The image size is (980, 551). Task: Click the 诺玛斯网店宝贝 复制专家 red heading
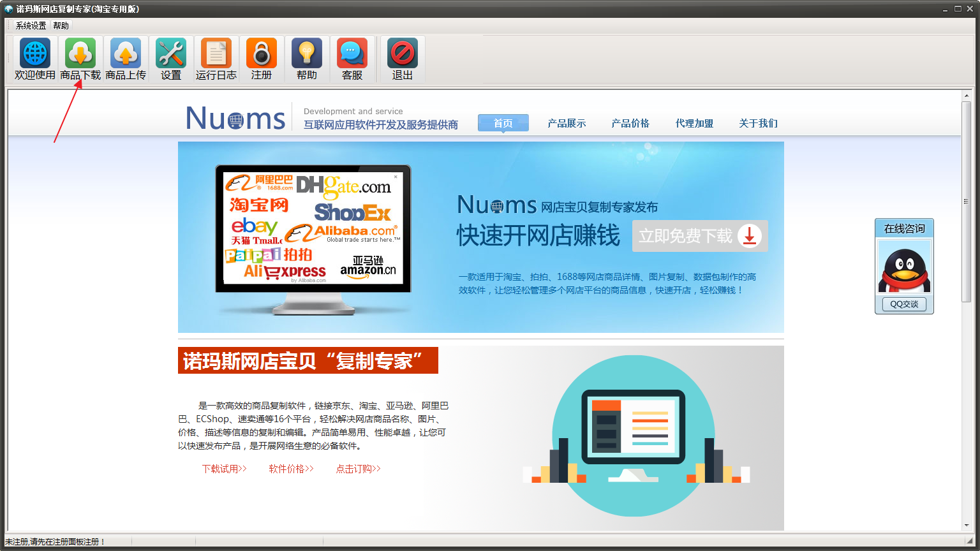coord(308,360)
